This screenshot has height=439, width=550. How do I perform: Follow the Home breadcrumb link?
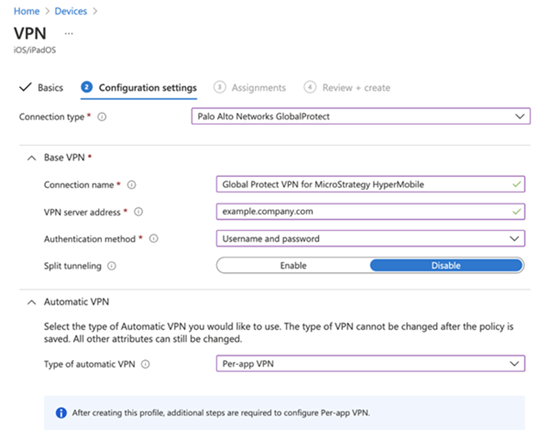pyautogui.click(x=27, y=11)
